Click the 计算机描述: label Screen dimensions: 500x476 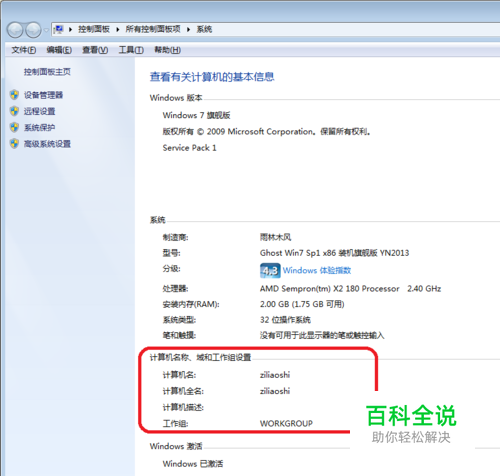point(183,407)
